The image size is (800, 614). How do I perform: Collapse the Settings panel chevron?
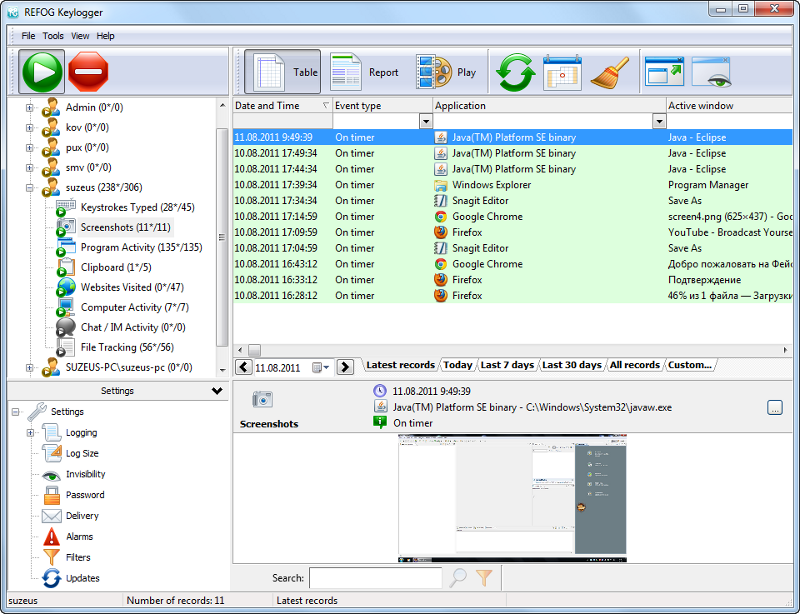point(217,391)
